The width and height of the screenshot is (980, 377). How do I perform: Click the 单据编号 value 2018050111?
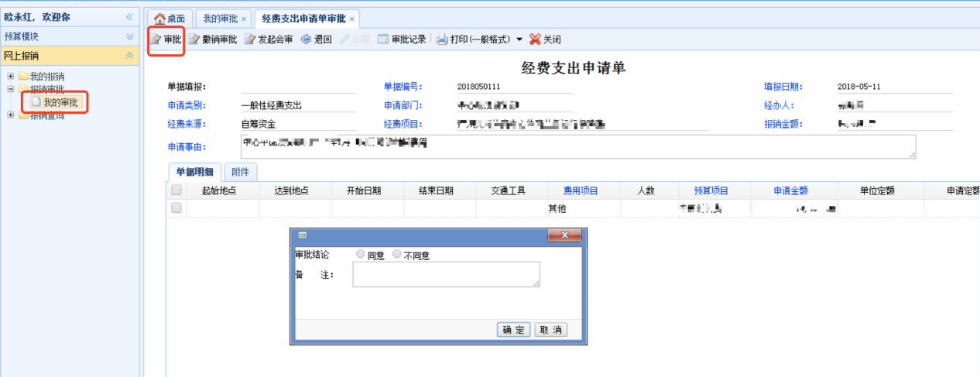[478, 87]
